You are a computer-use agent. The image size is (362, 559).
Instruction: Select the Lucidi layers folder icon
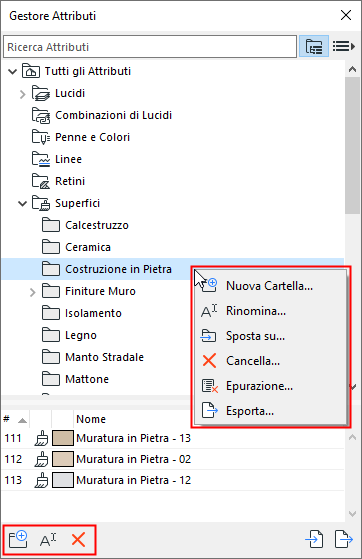[x=41, y=93]
